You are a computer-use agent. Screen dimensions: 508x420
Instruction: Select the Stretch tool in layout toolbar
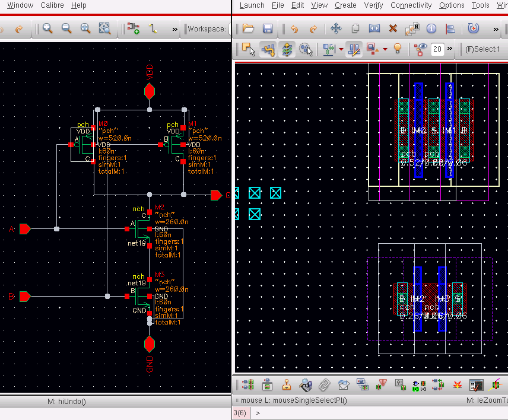pos(374,28)
